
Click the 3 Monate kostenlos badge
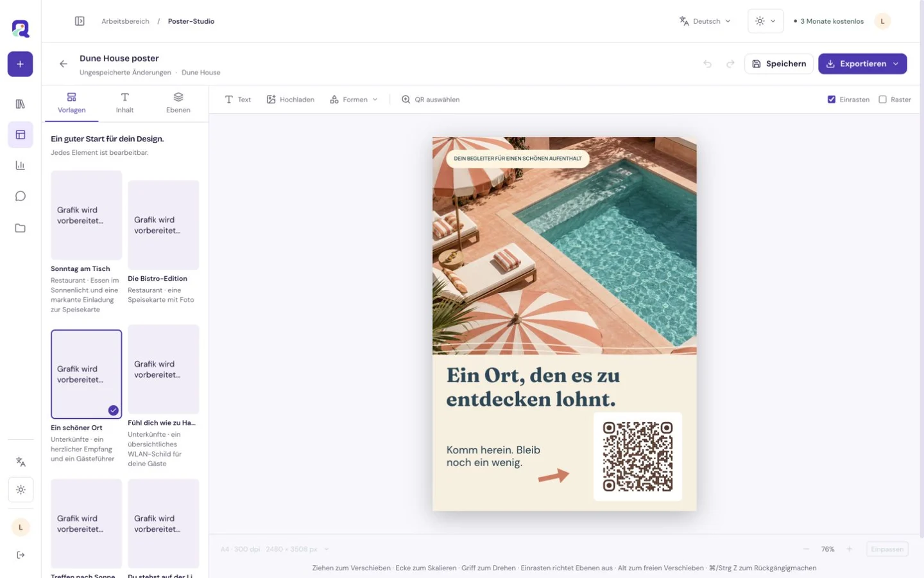pos(829,21)
